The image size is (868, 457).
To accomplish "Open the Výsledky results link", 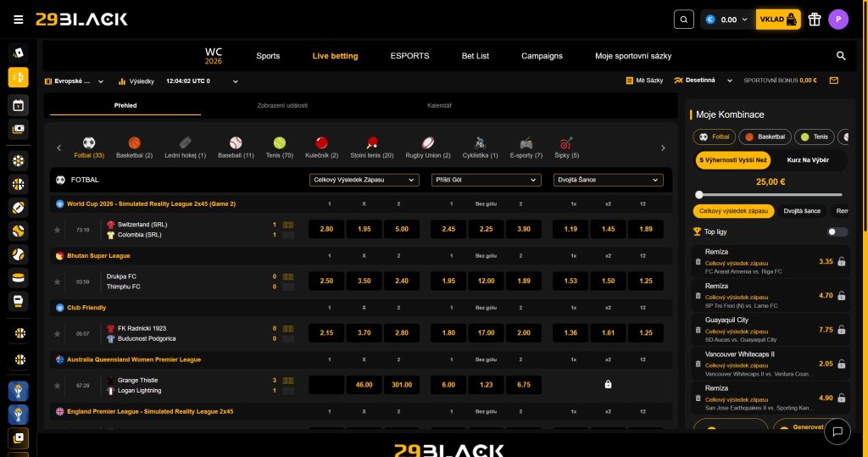I will click(136, 81).
